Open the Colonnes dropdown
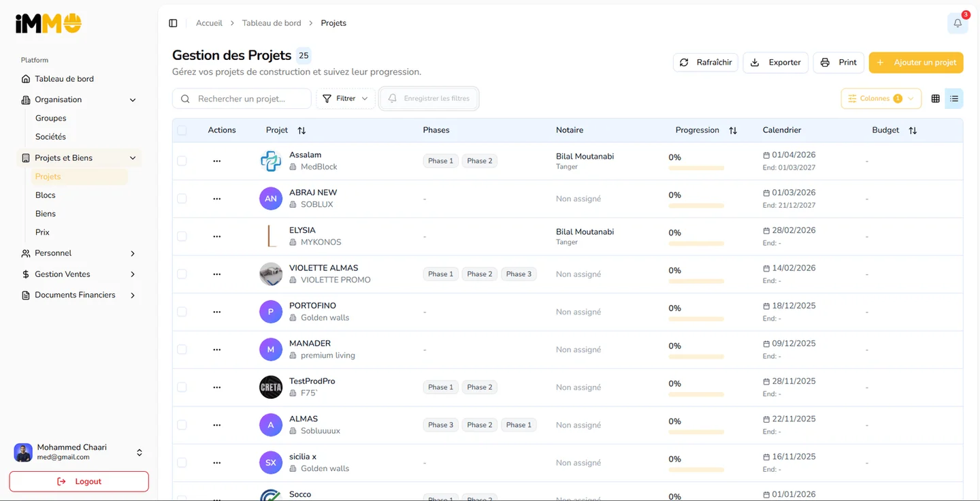The image size is (980, 501). tap(881, 99)
